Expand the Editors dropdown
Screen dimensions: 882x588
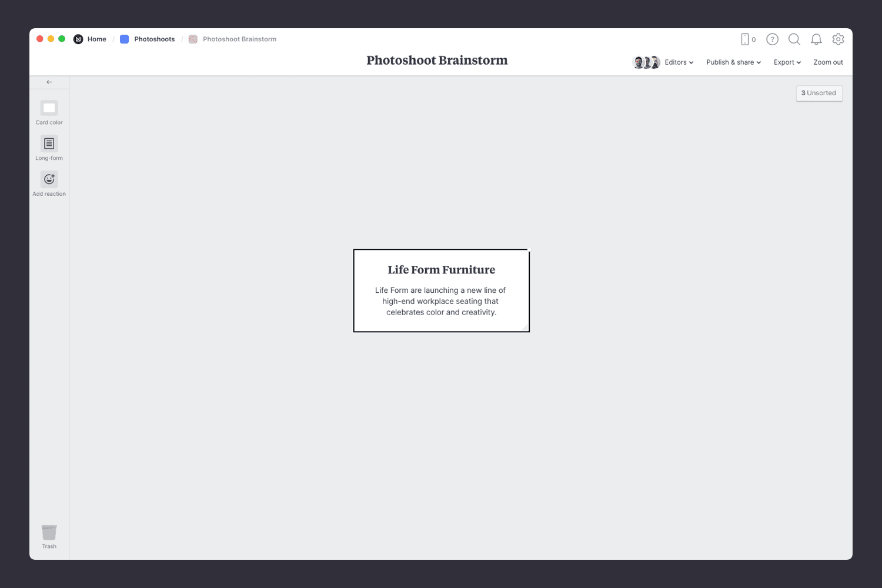click(x=679, y=62)
